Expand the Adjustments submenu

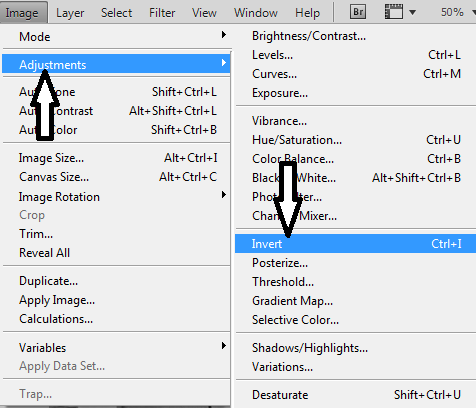point(116,64)
